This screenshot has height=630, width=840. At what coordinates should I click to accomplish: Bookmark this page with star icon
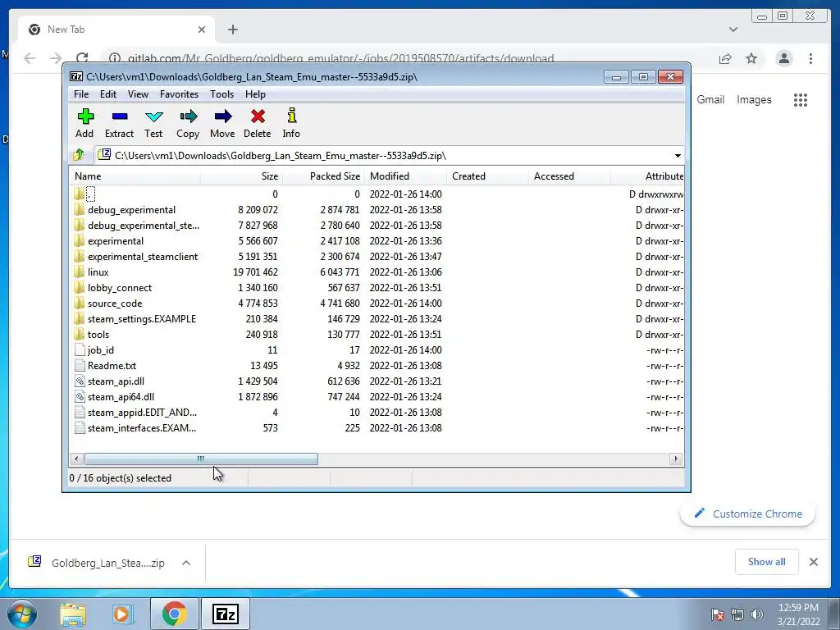pos(751,58)
